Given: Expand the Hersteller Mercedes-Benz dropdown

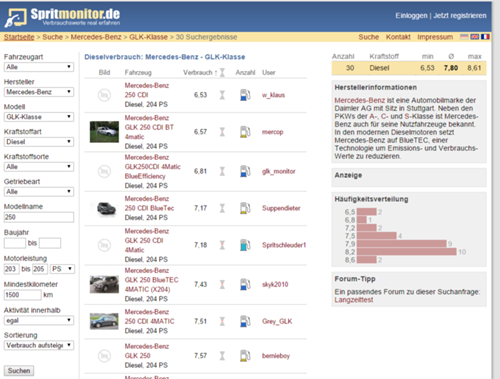Looking at the screenshot, I should coord(39,92).
